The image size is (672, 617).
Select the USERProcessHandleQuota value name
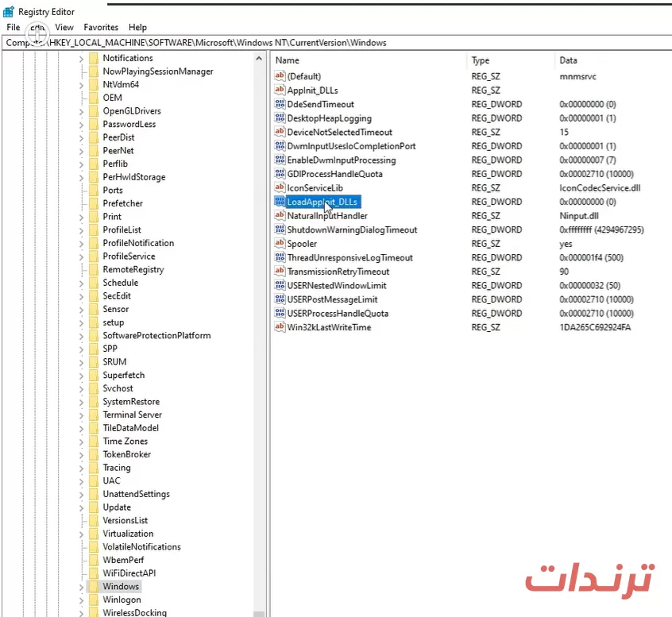pyautogui.click(x=338, y=313)
